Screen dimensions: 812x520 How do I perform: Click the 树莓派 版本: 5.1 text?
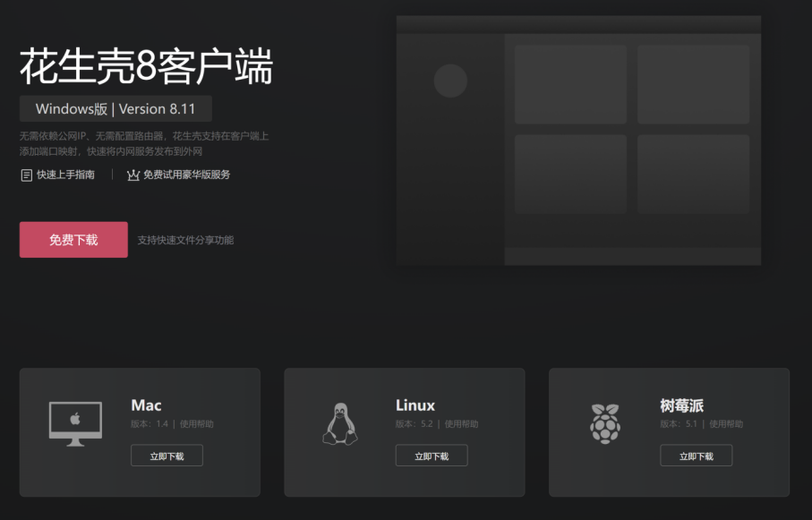click(679, 424)
